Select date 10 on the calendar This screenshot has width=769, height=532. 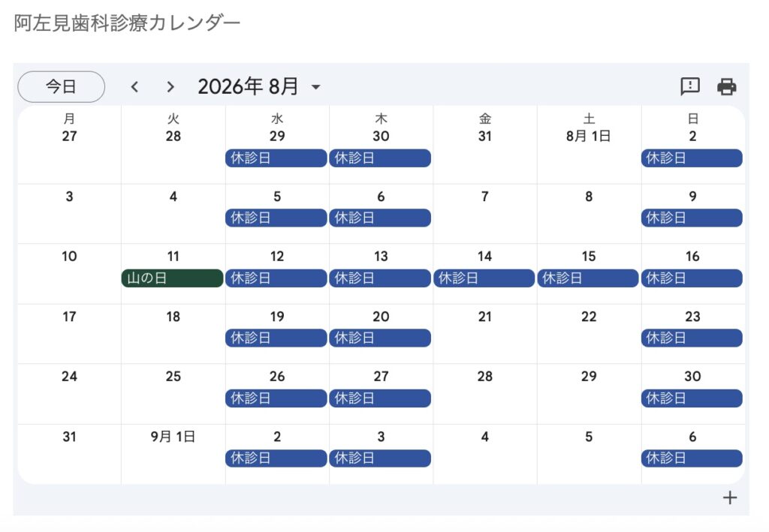click(69, 256)
